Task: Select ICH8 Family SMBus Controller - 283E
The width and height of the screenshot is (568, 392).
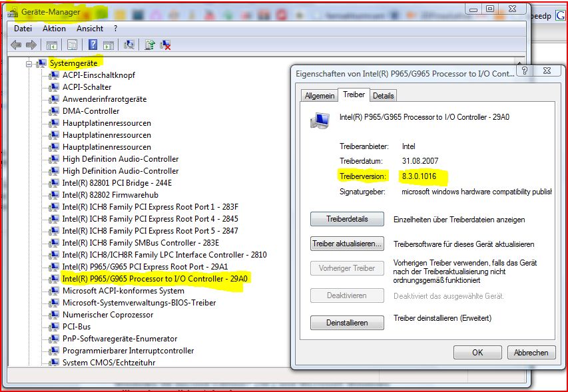Action: pyautogui.click(x=141, y=242)
